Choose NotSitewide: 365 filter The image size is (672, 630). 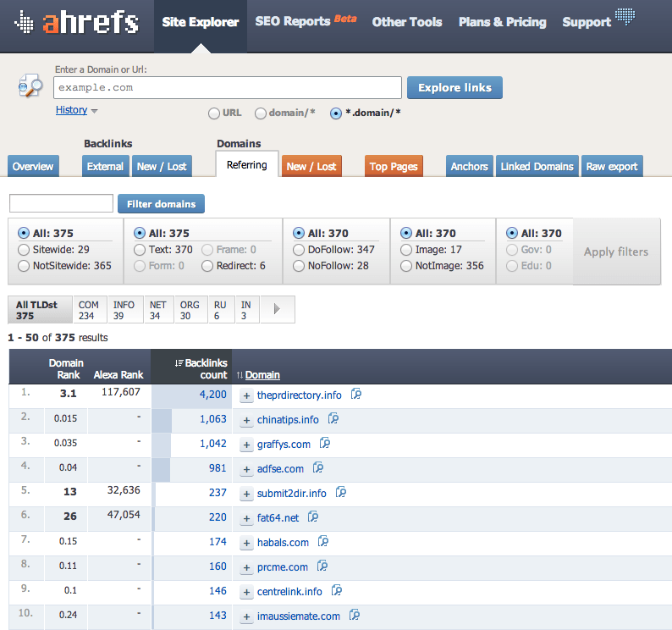(24, 266)
